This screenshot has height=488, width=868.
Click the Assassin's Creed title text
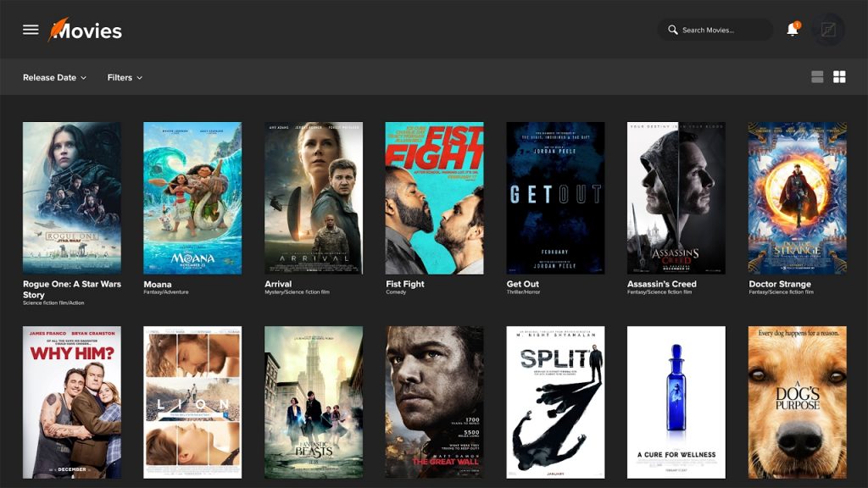661,284
